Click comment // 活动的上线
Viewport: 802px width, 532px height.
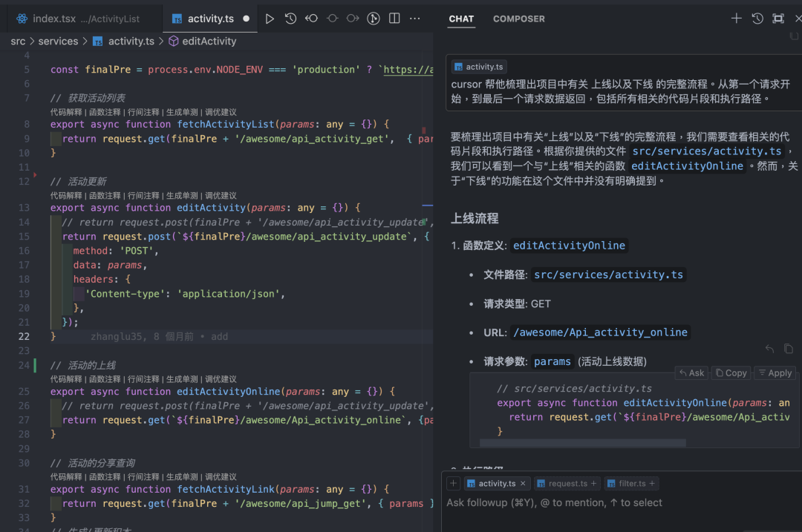(x=83, y=365)
